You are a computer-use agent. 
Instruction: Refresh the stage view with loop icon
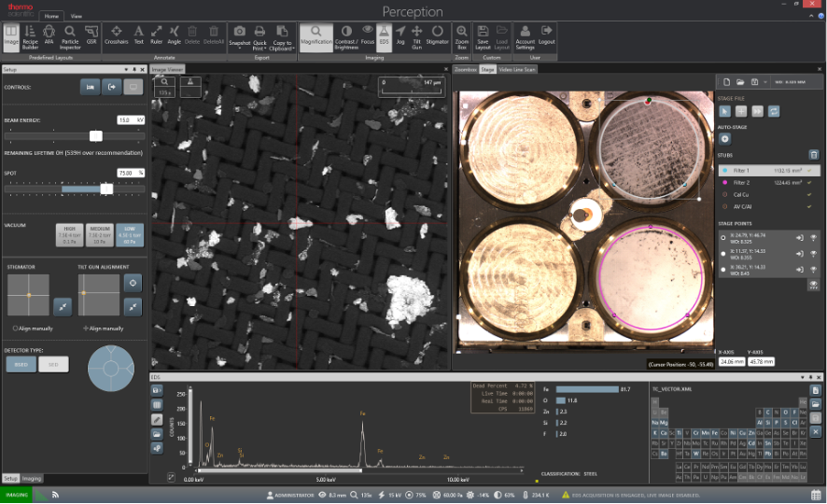[774, 111]
